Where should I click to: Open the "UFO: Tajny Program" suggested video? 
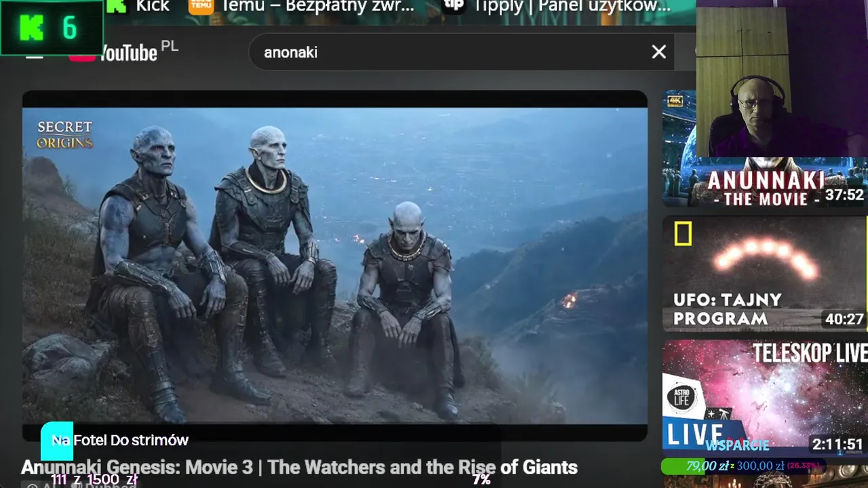click(764, 274)
